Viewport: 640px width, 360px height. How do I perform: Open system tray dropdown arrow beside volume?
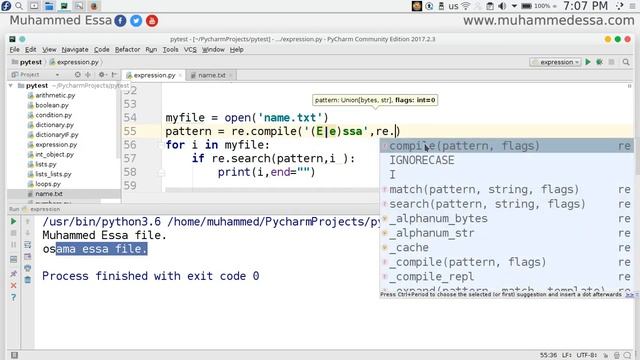pos(514,6)
